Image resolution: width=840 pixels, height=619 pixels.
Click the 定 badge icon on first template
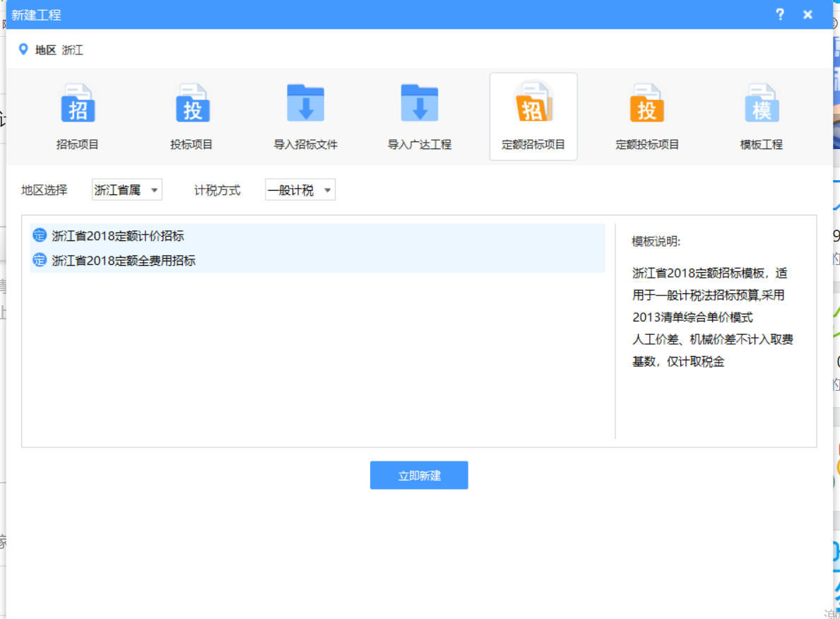pyautogui.click(x=40, y=235)
